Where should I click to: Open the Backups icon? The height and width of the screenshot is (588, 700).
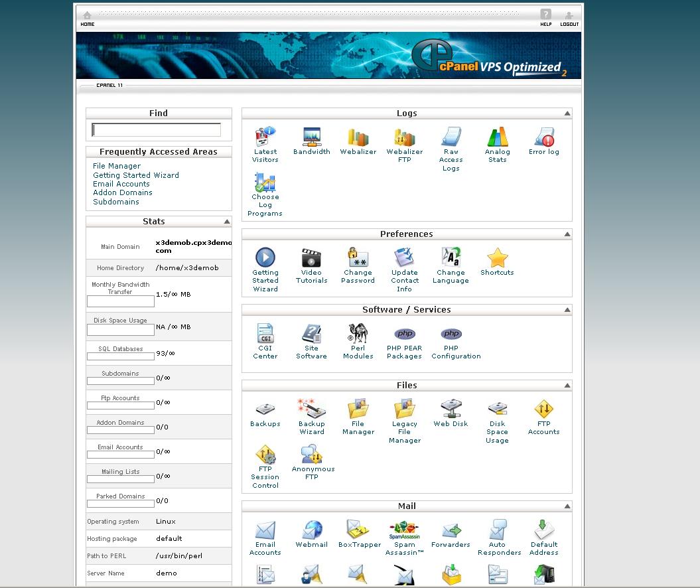(x=265, y=409)
